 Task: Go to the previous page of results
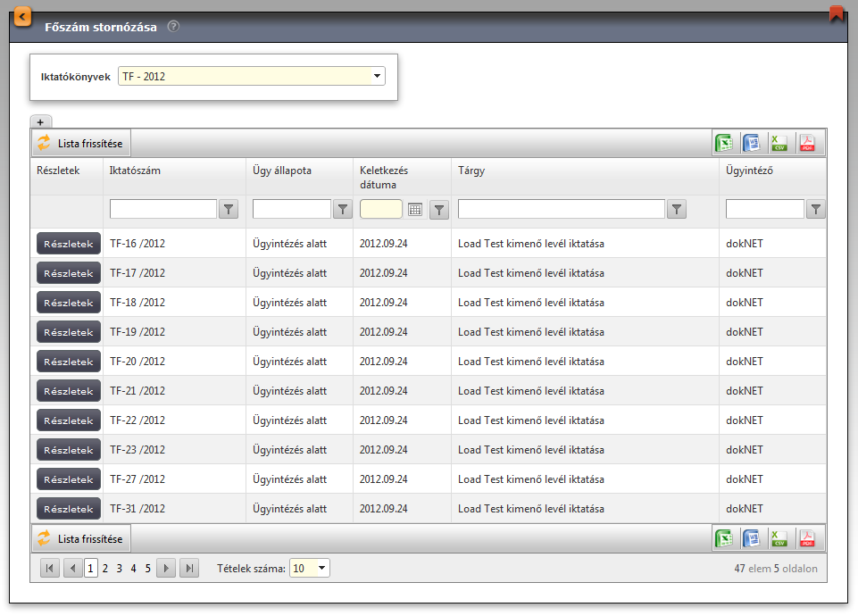(x=73, y=569)
